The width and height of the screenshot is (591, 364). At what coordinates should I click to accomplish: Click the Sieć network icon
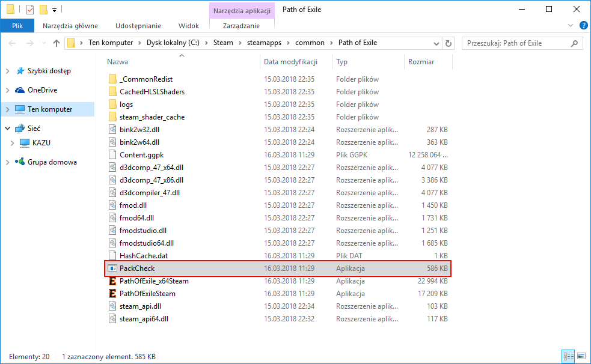(20, 129)
